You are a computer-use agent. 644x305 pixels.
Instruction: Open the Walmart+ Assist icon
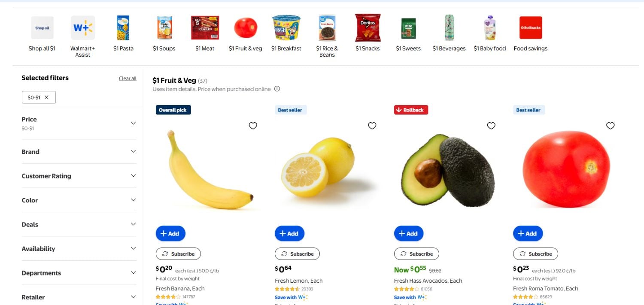[x=82, y=27]
